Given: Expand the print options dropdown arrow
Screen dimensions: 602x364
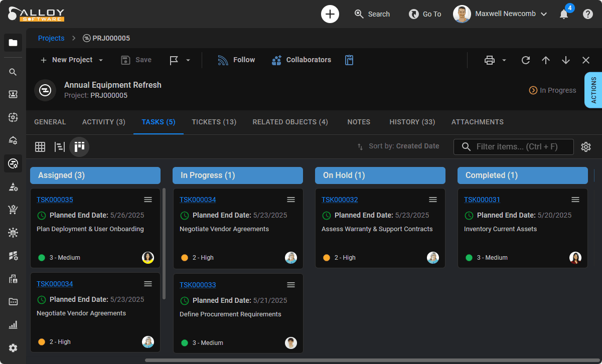Looking at the screenshot, I should point(504,60).
